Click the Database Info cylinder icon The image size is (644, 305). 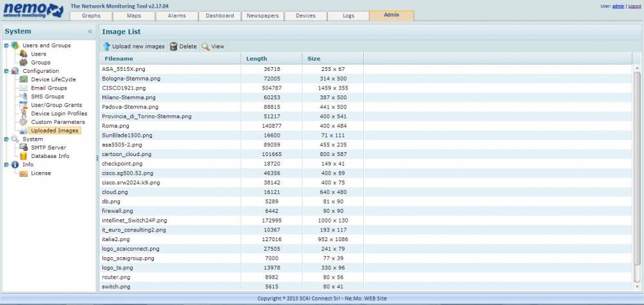click(23, 156)
